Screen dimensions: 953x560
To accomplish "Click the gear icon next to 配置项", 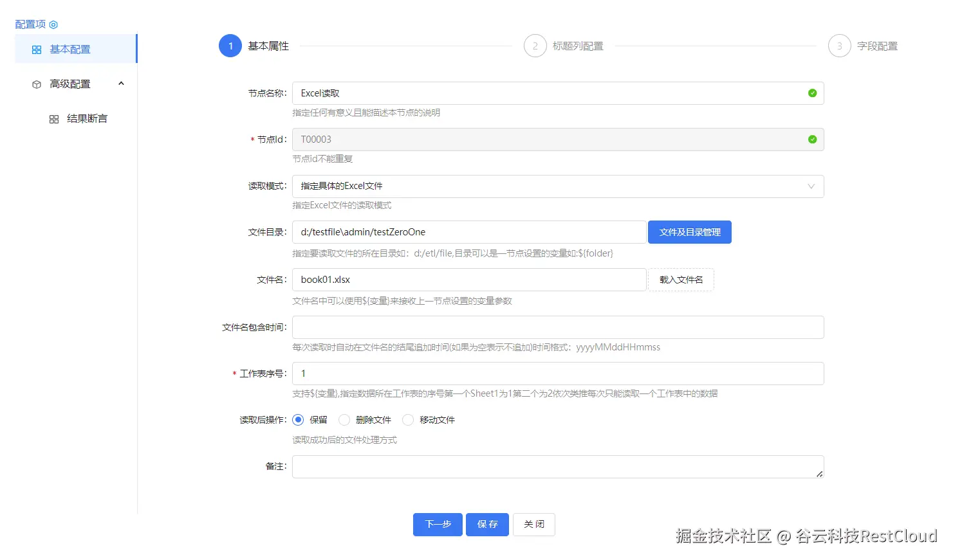I will [x=53, y=24].
